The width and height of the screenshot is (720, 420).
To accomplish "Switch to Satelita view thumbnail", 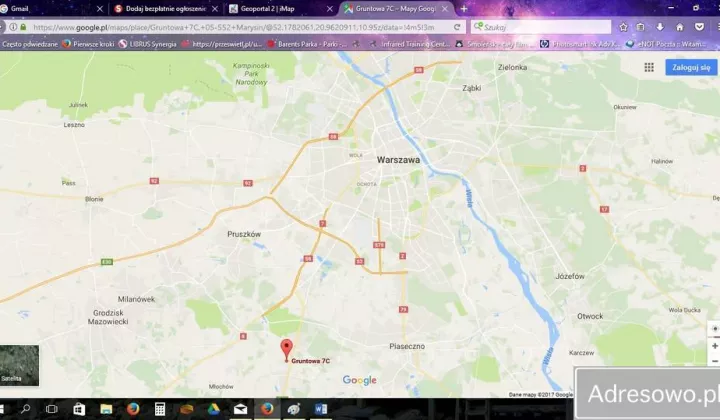I will click(x=19, y=365).
